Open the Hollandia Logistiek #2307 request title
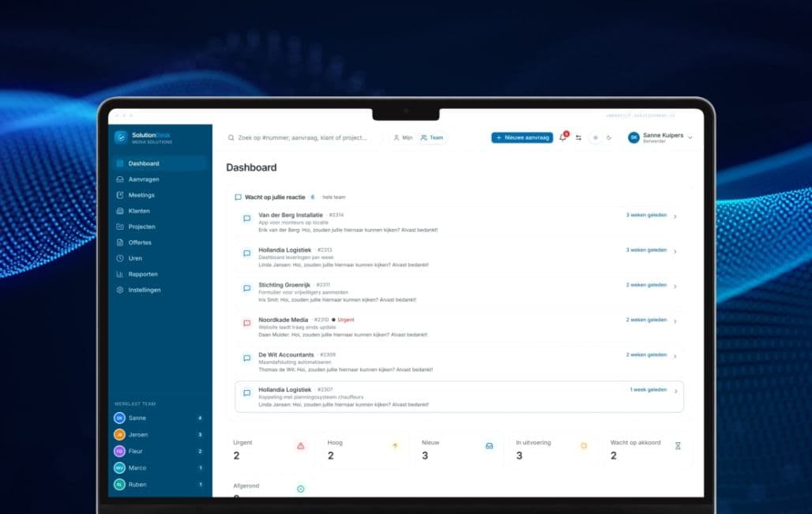 pyautogui.click(x=285, y=390)
